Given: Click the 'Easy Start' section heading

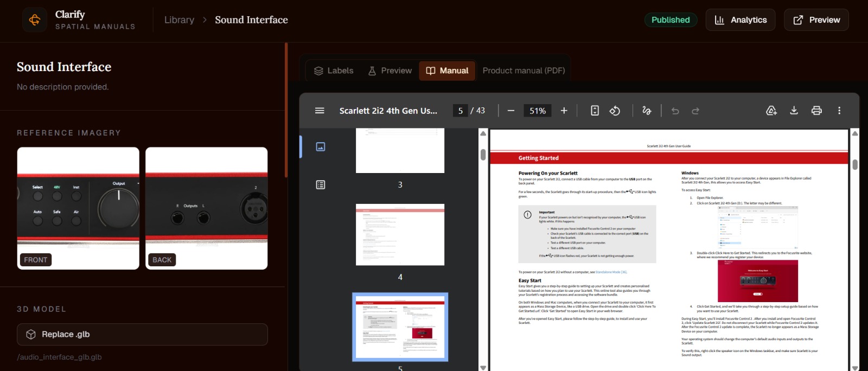Looking at the screenshot, I should [x=529, y=280].
